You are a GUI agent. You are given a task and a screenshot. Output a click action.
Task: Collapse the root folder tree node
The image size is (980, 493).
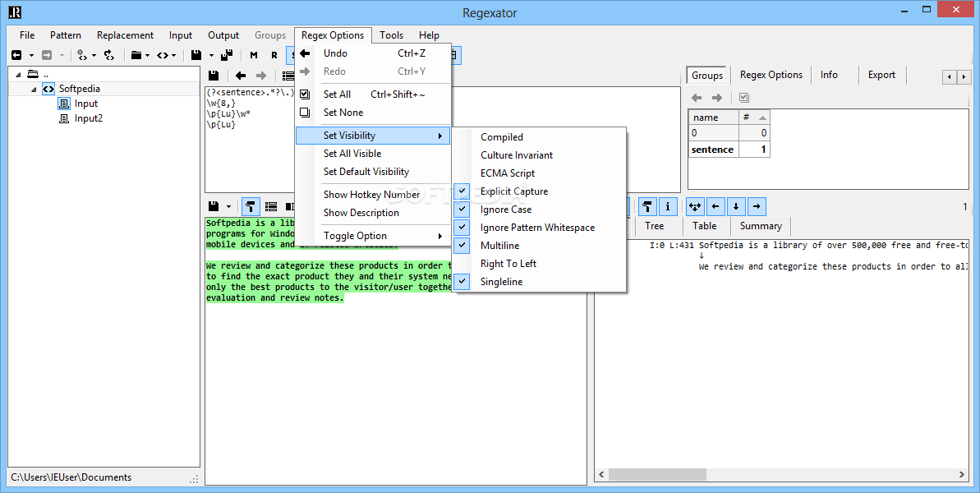tap(17, 74)
